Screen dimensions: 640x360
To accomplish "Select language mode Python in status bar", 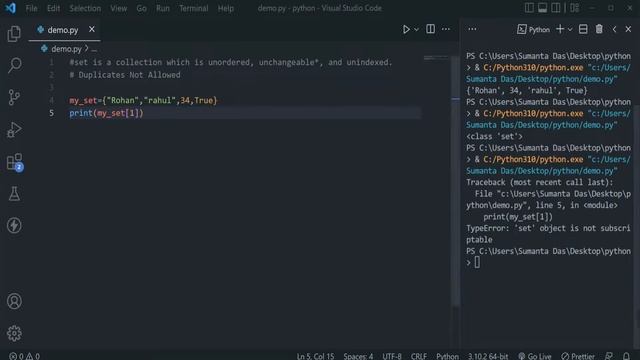I will click(447, 356).
